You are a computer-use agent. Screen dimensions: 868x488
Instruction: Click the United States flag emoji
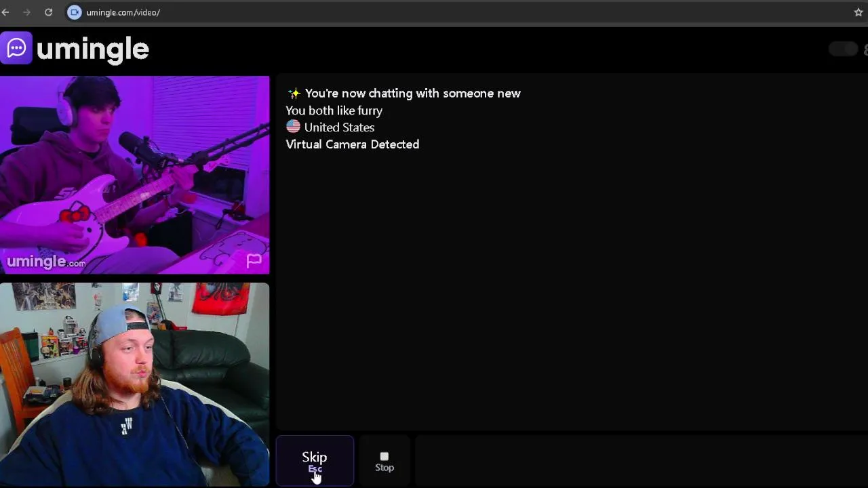[293, 127]
